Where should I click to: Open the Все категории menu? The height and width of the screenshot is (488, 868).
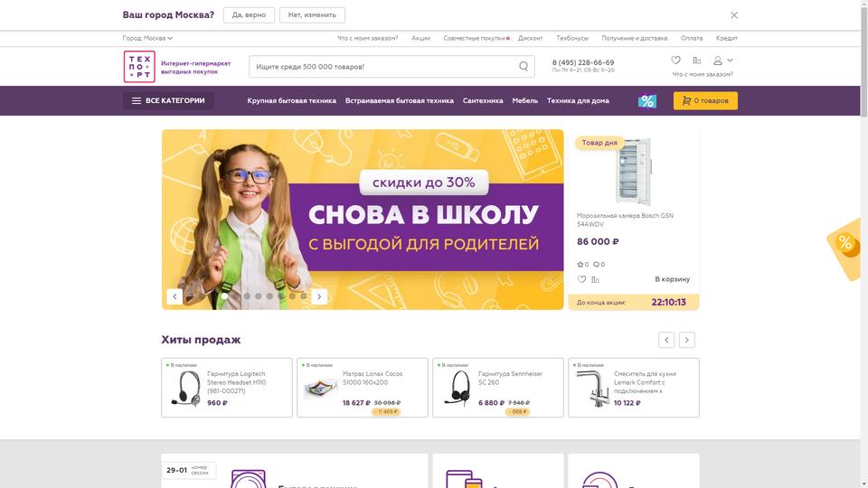point(168,100)
